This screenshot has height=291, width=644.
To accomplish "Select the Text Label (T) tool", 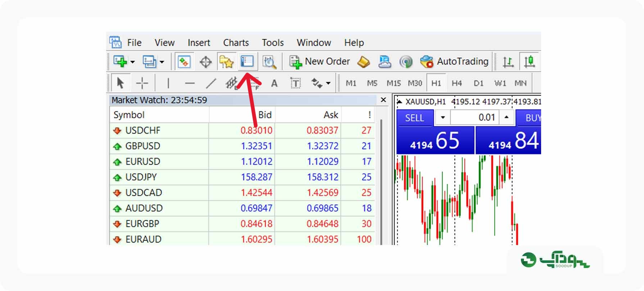I will coord(295,83).
